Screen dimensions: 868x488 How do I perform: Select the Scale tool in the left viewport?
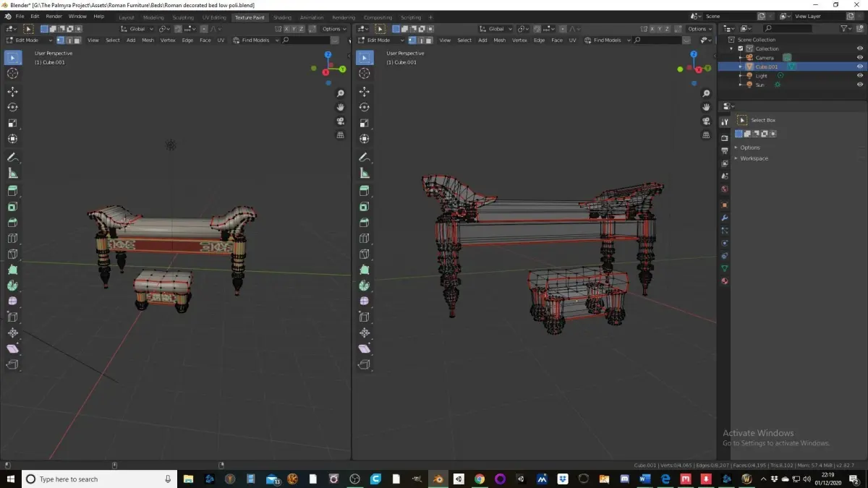pyautogui.click(x=12, y=123)
